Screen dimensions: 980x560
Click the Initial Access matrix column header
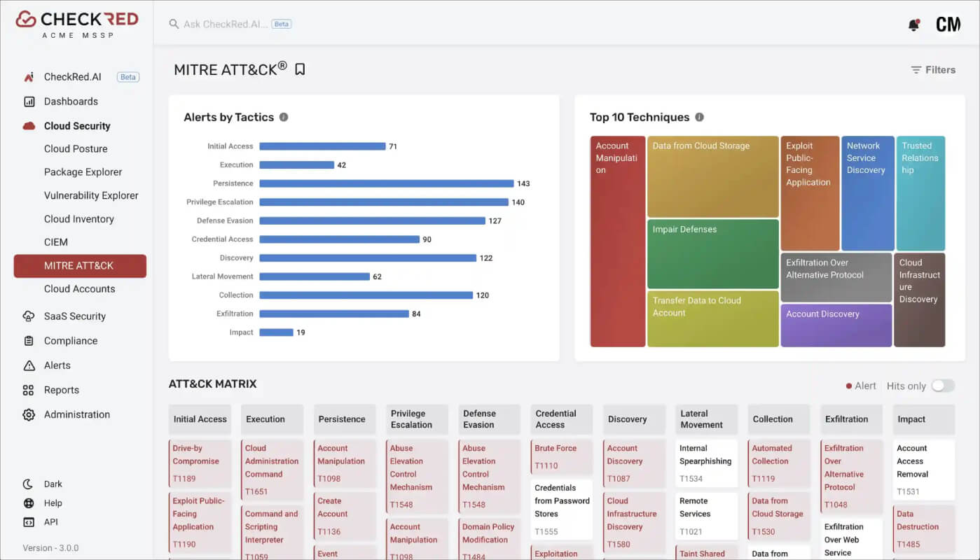200,419
